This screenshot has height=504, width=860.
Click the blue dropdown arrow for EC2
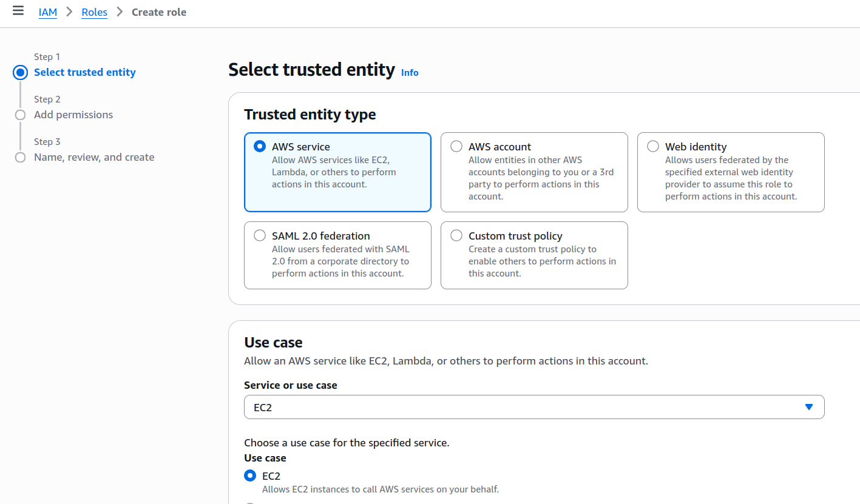(808, 407)
